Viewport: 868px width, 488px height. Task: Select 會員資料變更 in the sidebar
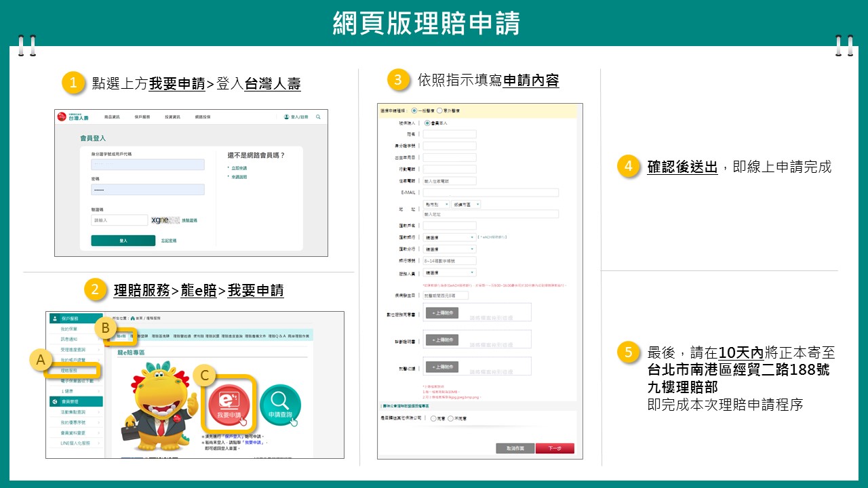tap(73, 433)
